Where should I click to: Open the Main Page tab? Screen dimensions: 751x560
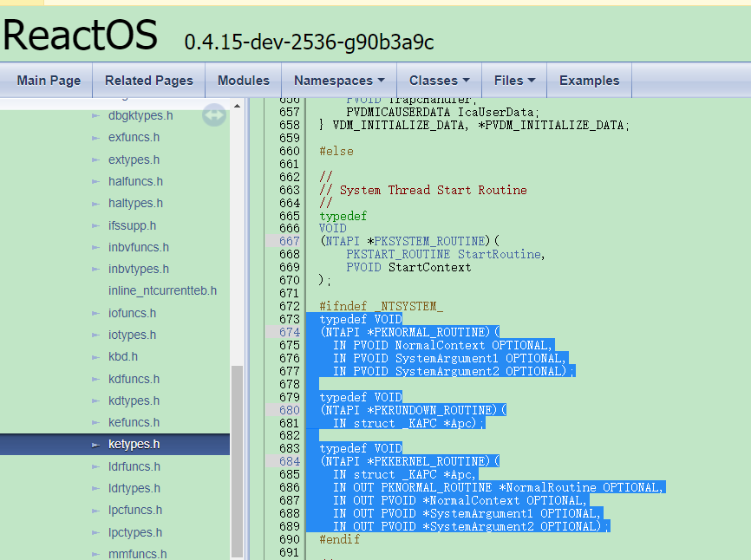click(49, 81)
